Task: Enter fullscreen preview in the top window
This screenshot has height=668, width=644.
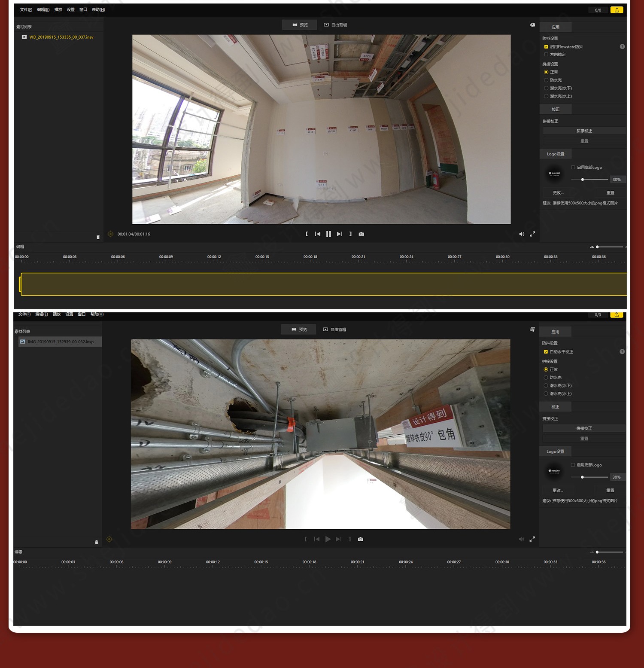Action: pyautogui.click(x=532, y=234)
